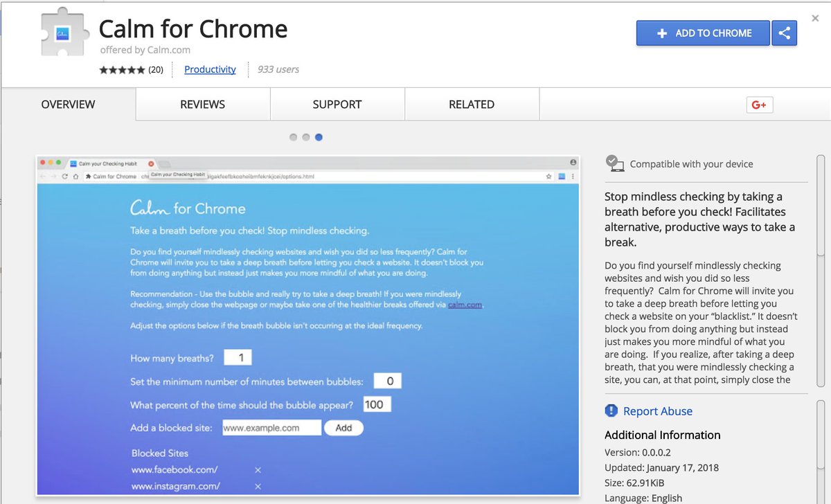Image resolution: width=831 pixels, height=504 pixels.
Task: Click the reload icon in the screenshot's browser
Action: (64, 177)
